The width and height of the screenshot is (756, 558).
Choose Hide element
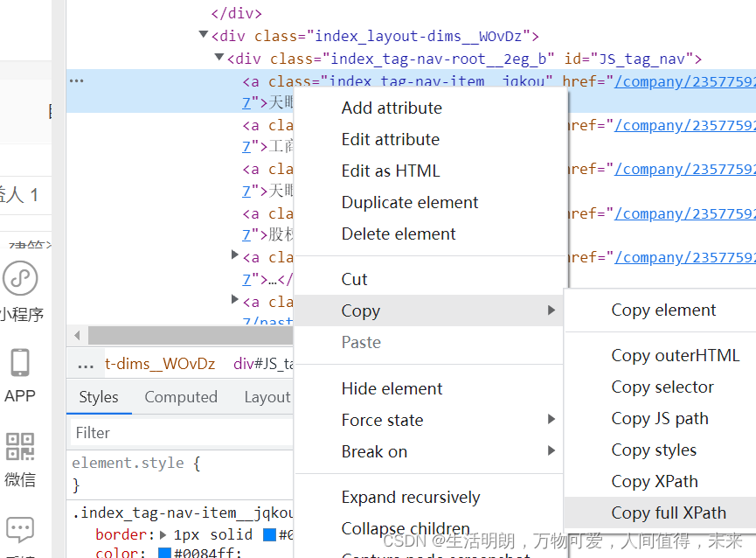click(392, 388)
